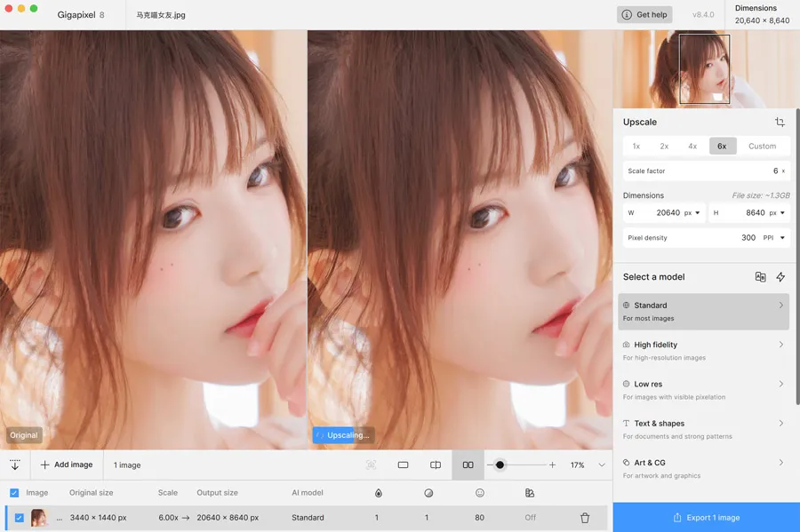Switch to split slider comparison view
Viewport: 800px width, 532px height.
point(436,465)
